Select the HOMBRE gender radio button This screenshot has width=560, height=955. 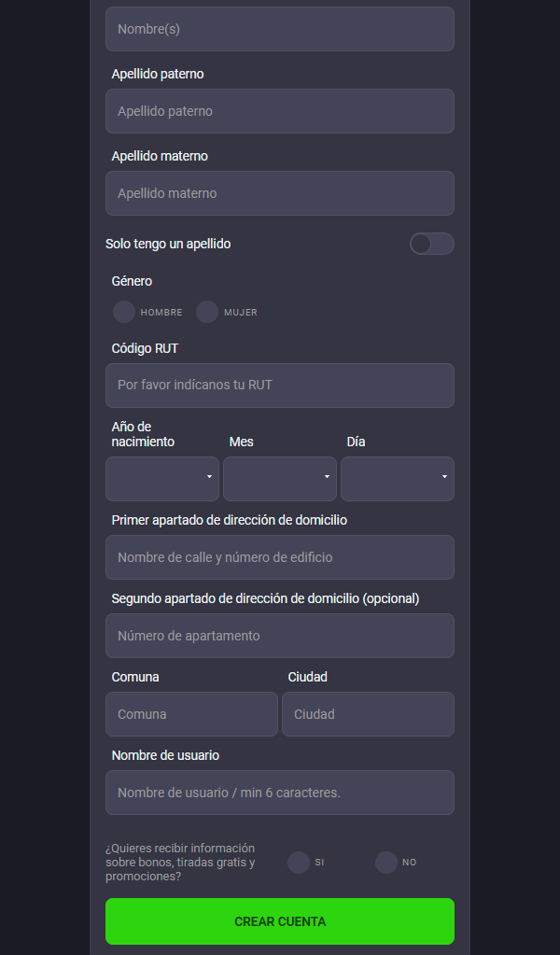coord(124,312)
